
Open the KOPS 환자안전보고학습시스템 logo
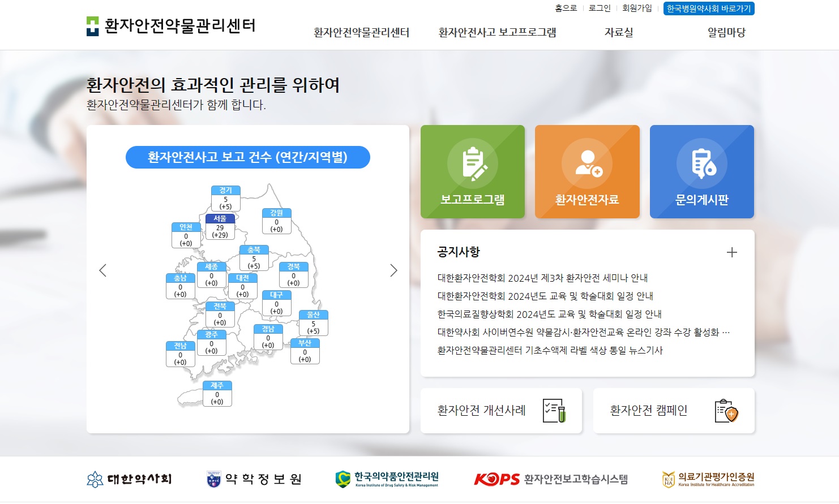(x=551, y=479)
